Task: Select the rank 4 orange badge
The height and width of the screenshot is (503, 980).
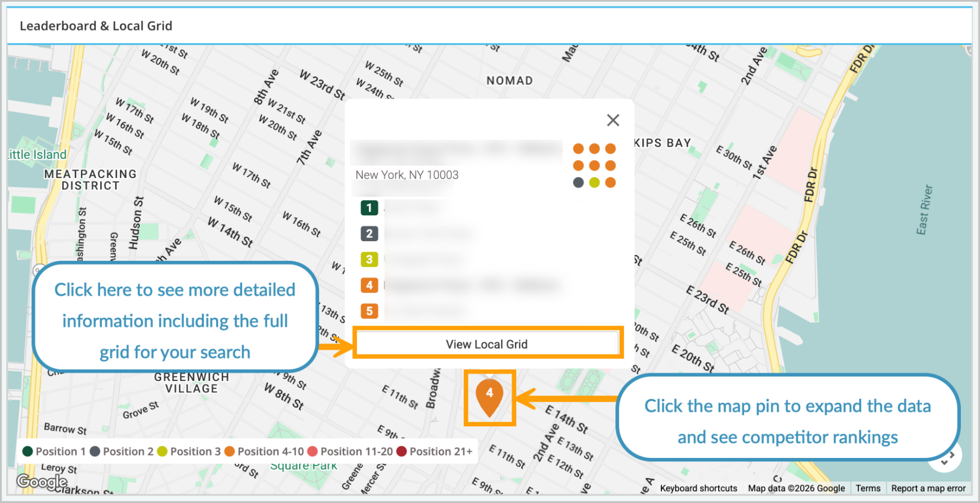Action: [x=369, y=285]
